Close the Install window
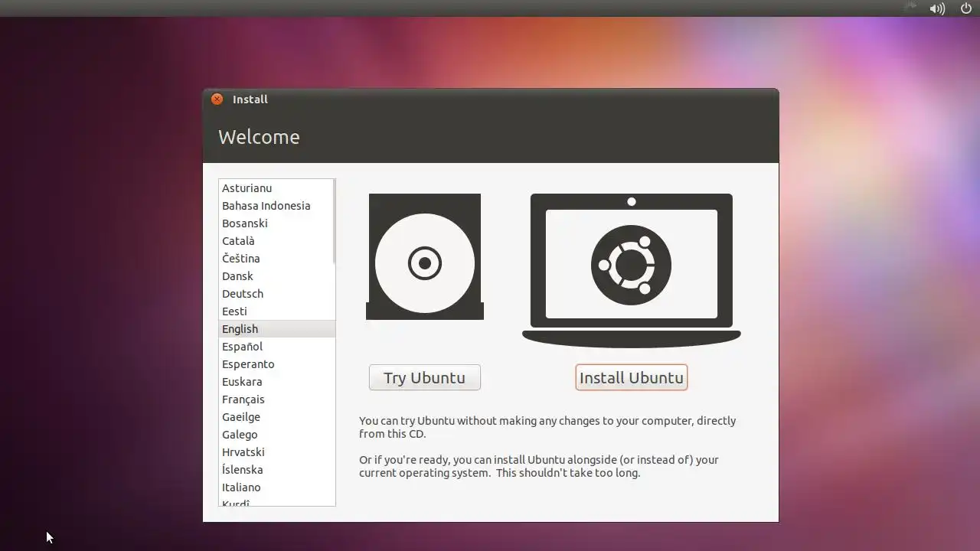The width and height of the screenshot is (980, 551). 217,99
